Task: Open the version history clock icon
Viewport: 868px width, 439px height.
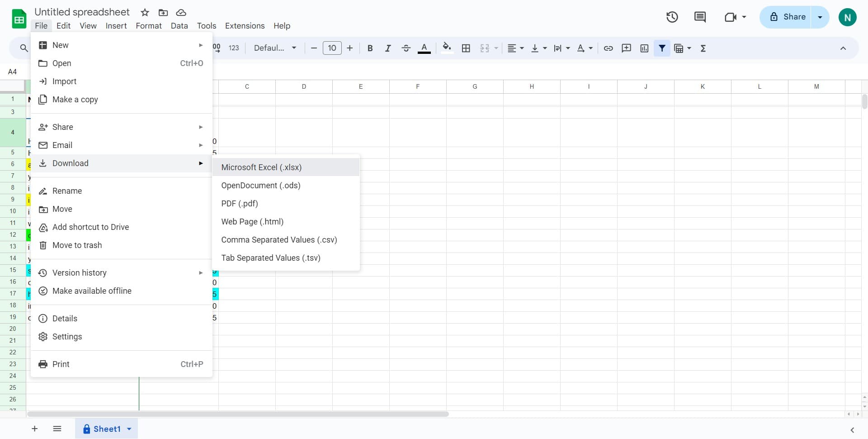Action: [x=672, y=17]
